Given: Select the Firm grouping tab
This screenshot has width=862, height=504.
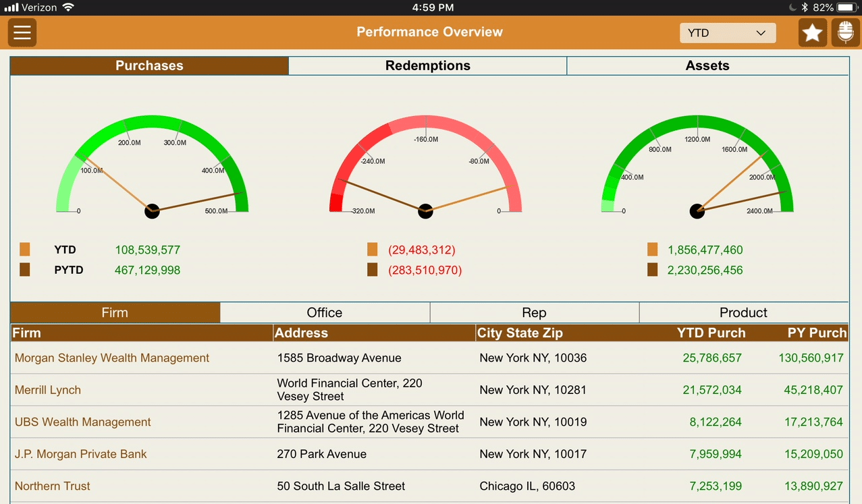Looking at the screenshot, I should coord(115,312).
